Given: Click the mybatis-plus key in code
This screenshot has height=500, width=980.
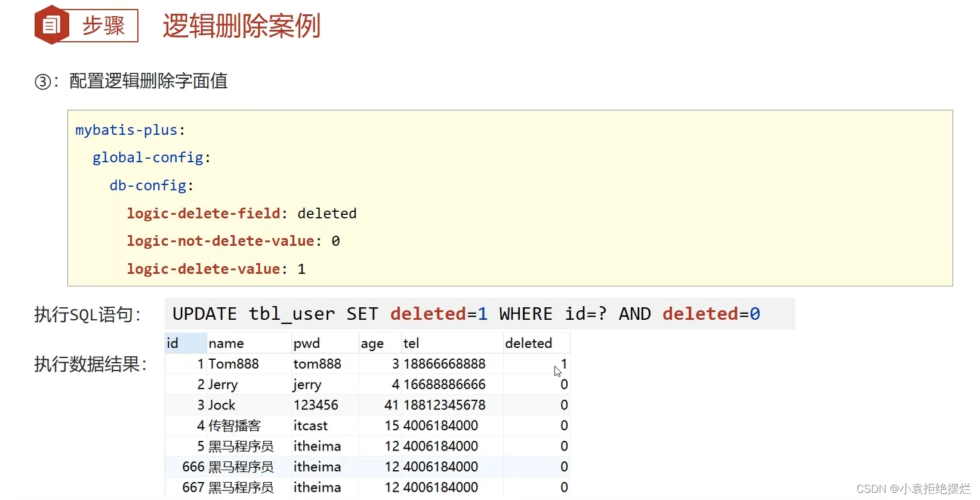Looking at the screenshot, I should tap(127, 130).
